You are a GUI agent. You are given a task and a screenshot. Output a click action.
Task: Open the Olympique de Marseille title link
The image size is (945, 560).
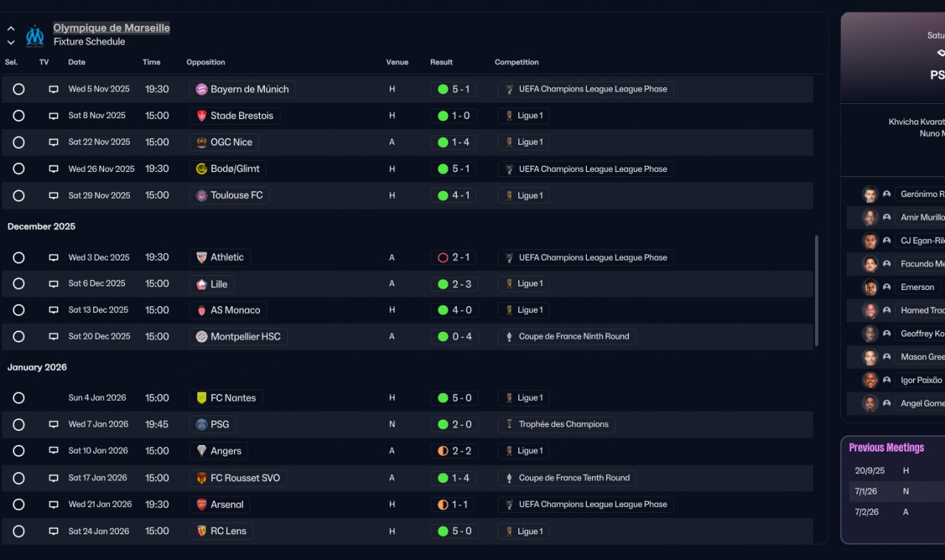click(x=111, y=28)
